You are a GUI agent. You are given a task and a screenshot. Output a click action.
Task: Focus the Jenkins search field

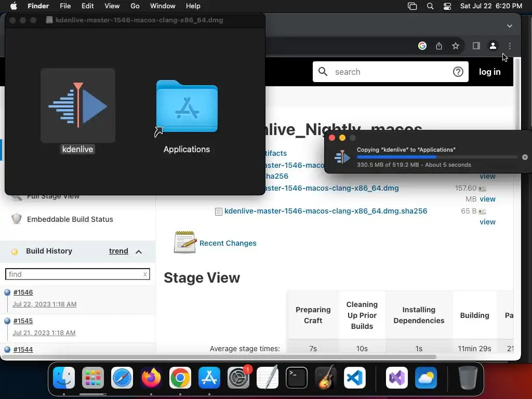point(390,72)
